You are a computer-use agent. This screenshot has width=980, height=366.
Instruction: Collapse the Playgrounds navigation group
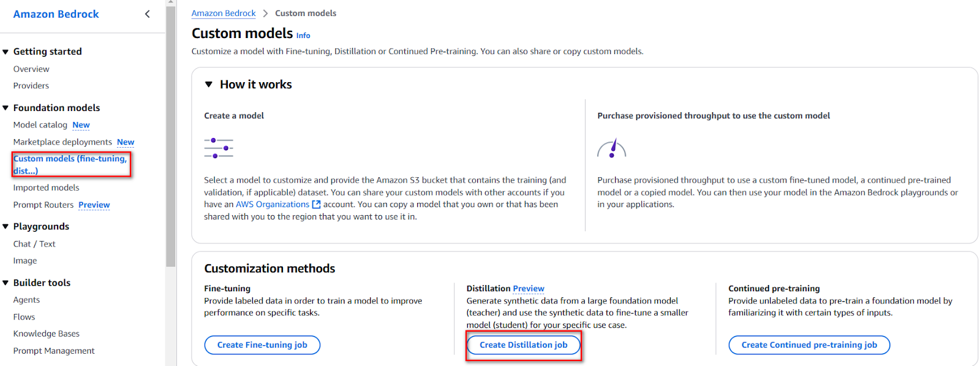click(6, 227)
